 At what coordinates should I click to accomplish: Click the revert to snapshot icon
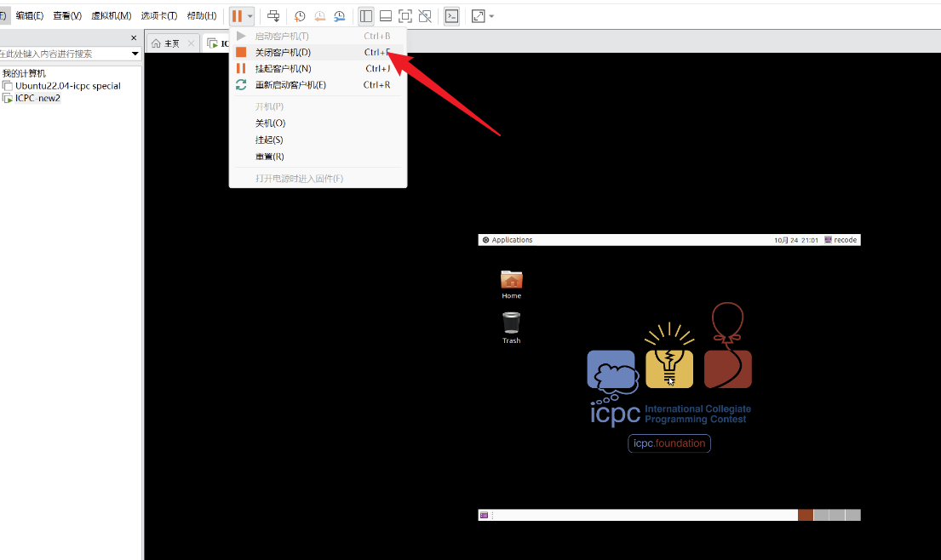tap(320, 16)
